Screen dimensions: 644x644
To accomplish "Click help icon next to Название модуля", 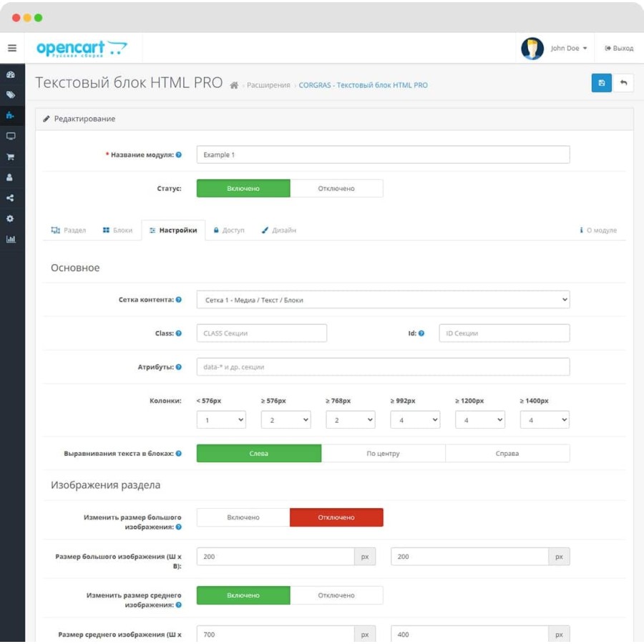I will [x=179, y=155].
